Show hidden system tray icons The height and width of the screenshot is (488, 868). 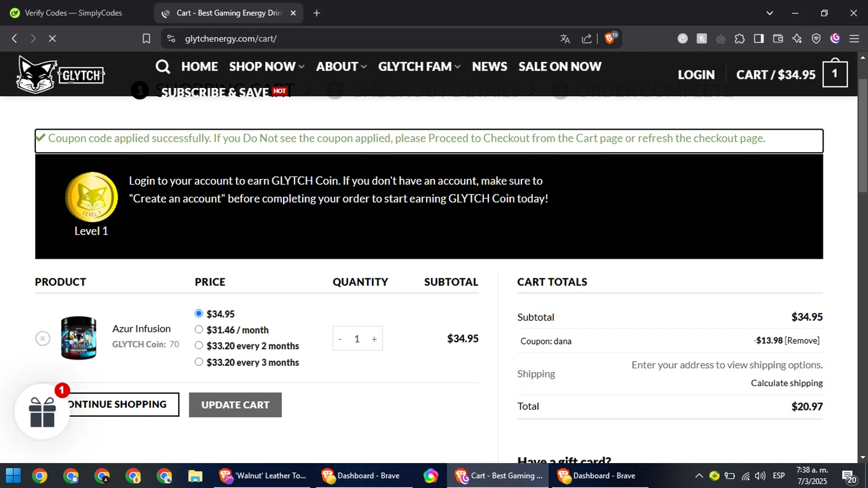699,476
